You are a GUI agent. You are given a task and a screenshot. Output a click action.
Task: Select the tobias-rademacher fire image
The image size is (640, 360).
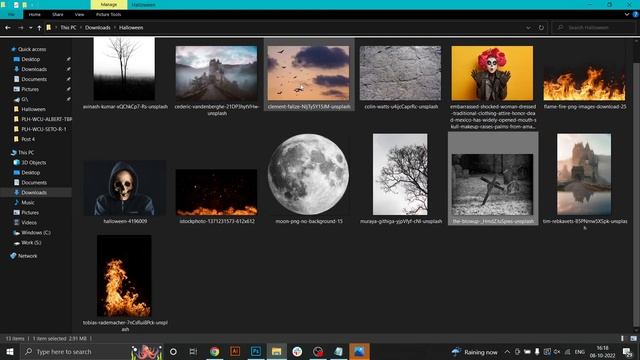pos(124,276)
